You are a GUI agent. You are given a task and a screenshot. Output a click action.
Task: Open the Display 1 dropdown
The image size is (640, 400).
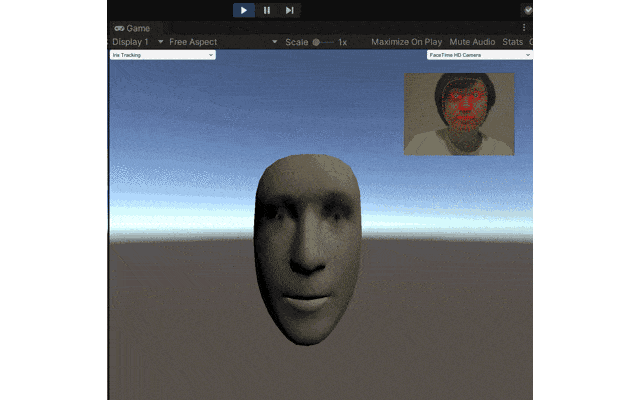pyautogui.click(x=138, y=42)
